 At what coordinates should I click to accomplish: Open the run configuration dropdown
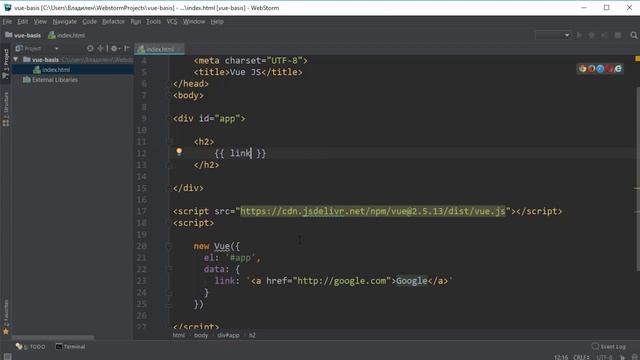pyautogui.click(x=553, y=36)
